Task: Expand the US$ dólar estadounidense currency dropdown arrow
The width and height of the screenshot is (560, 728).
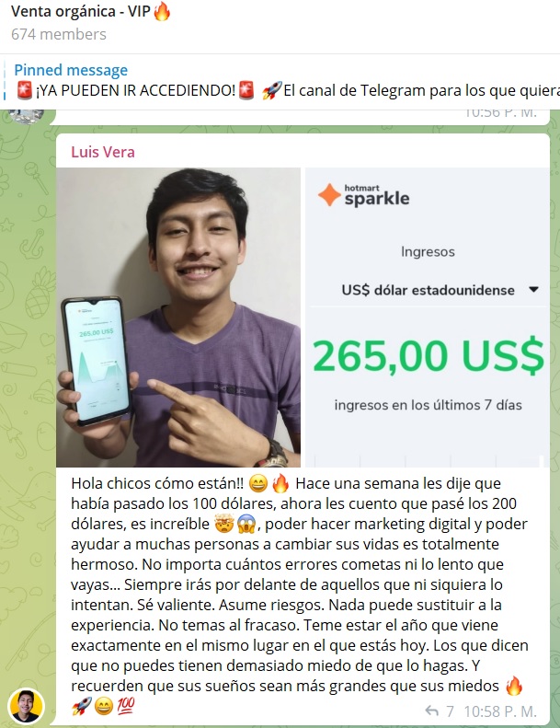Action: [533, 290]
